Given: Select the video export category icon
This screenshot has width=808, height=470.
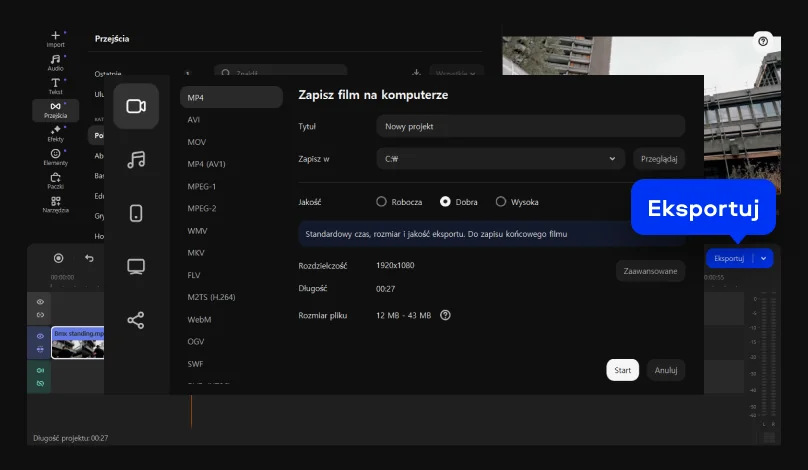Looking at the screenshot, I should tap(136, 106).
